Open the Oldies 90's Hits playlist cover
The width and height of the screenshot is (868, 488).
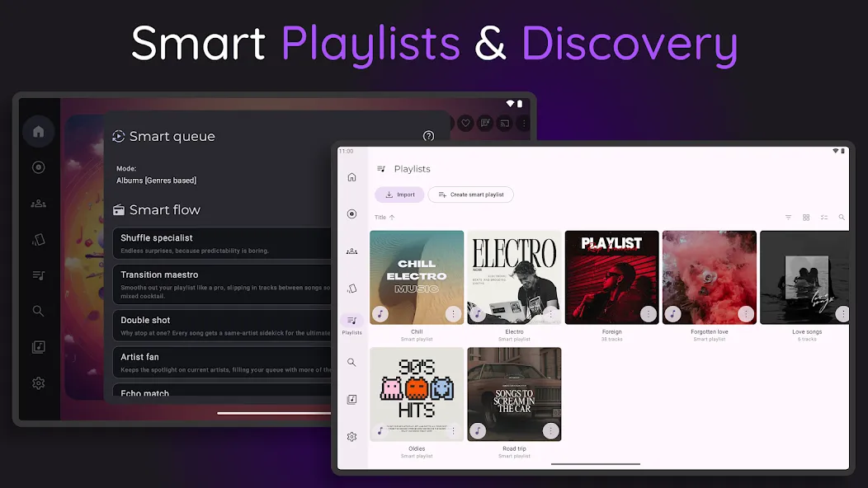pos(417,394)
